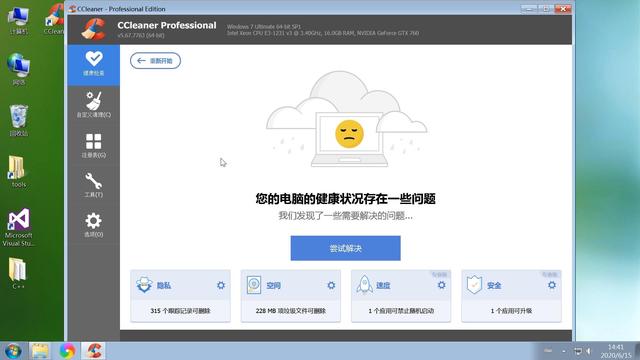Open the 安全 security card settings gear
The width and height of the screenshot is (640, 360).
[x=551, y=285]
